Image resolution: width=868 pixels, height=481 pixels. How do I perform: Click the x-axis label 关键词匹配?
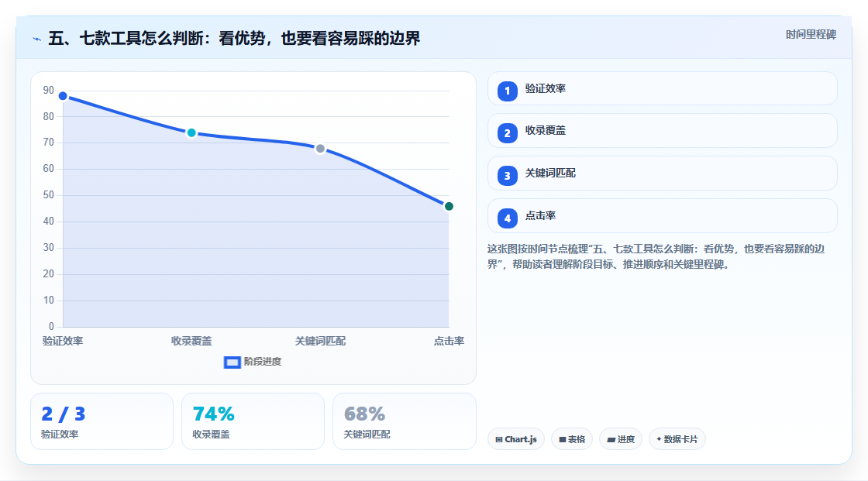[x=320, y=341]
